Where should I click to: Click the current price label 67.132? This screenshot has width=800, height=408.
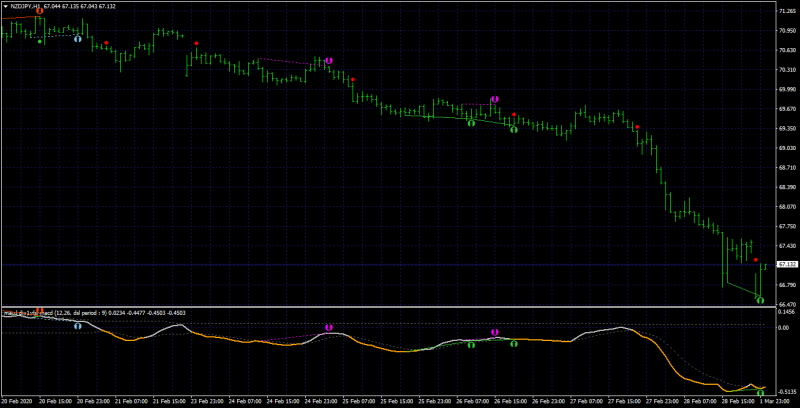pos(787,264)
